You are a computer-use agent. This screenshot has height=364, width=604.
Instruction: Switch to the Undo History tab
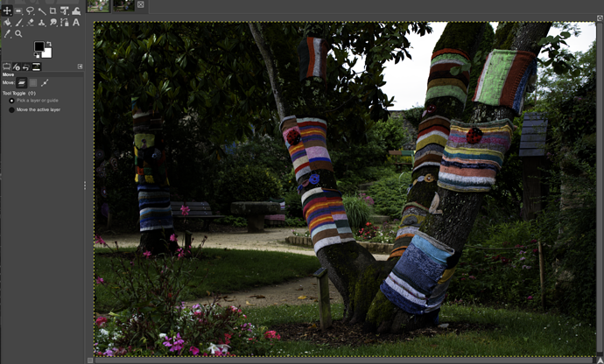pos(26,67)
